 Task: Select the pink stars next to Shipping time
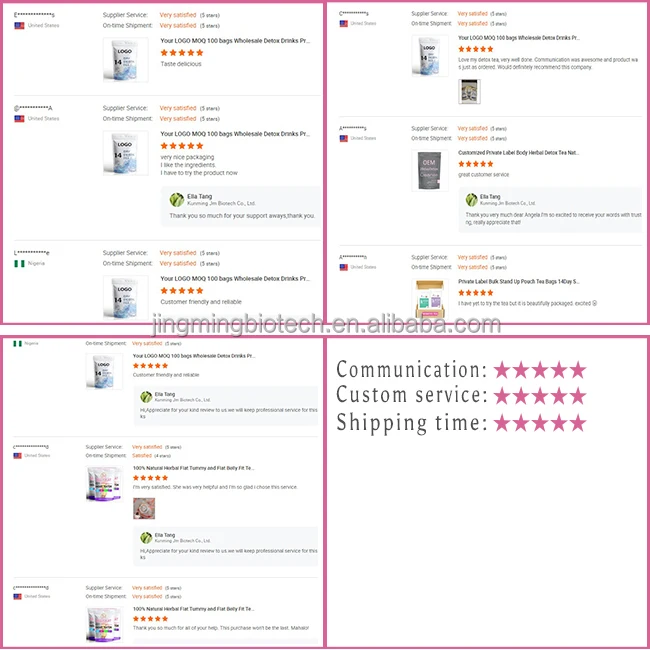(540, 423)
